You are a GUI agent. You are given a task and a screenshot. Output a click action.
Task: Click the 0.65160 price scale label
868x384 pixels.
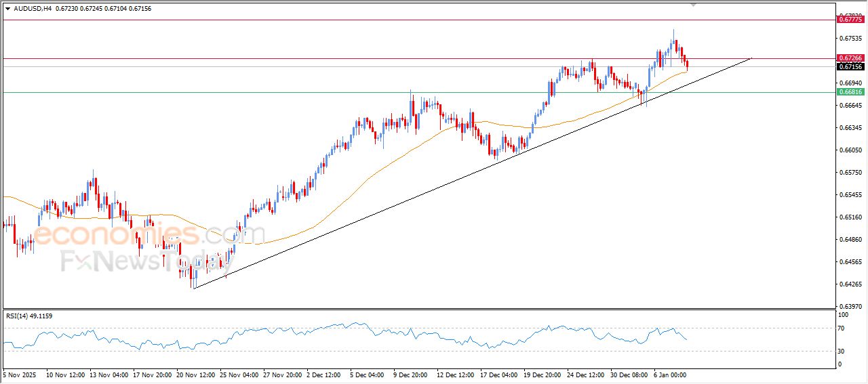click(850, 217)
